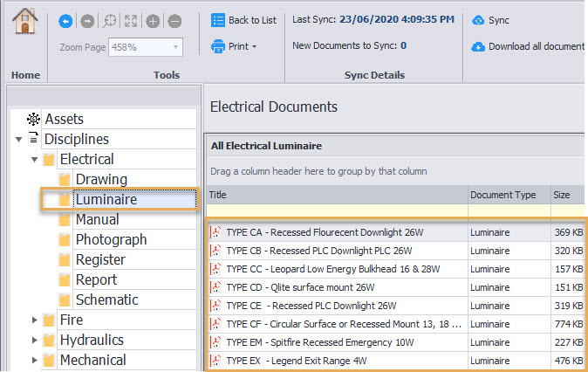Click the Drawing folder icon

(x=65, y=179)
